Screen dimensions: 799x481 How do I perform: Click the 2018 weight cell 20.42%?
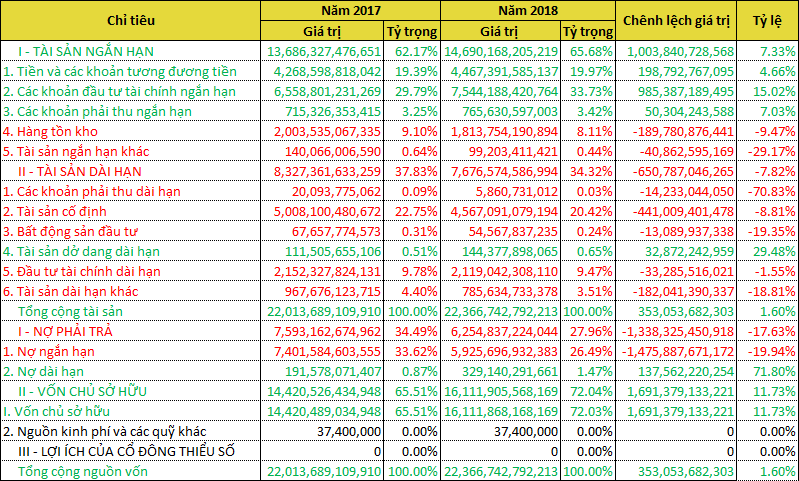(592, 211)
